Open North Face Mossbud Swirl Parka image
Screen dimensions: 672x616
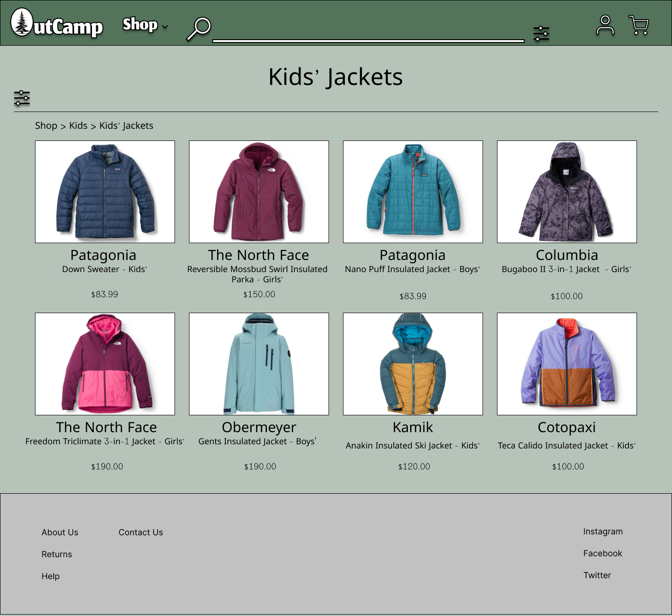click(259, 192)
